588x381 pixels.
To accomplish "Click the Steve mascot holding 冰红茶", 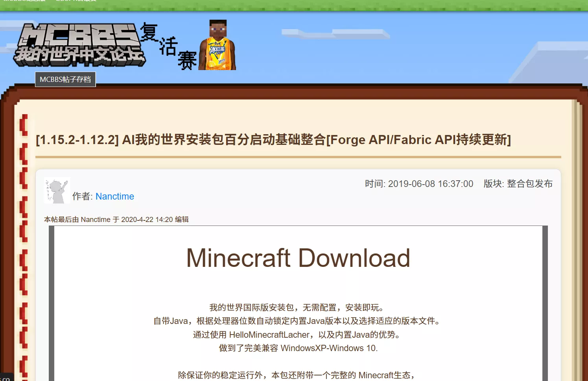I will (x=218, y=45).
